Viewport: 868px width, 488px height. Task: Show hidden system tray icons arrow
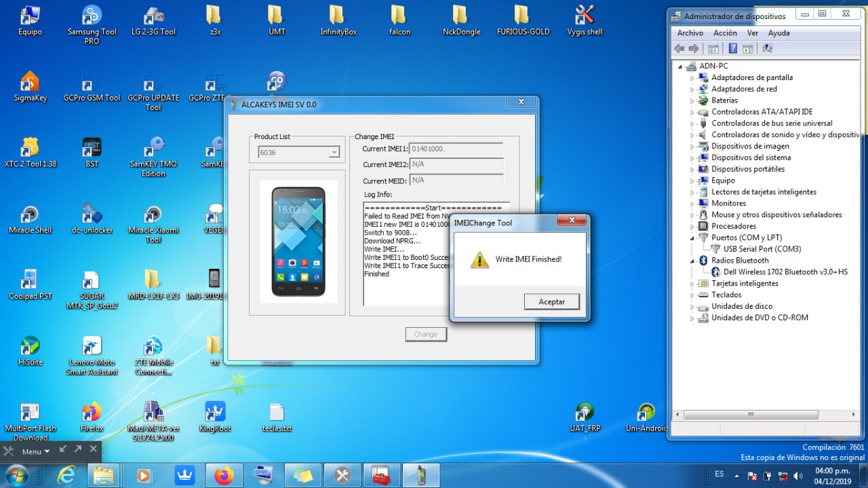[736, 476]
